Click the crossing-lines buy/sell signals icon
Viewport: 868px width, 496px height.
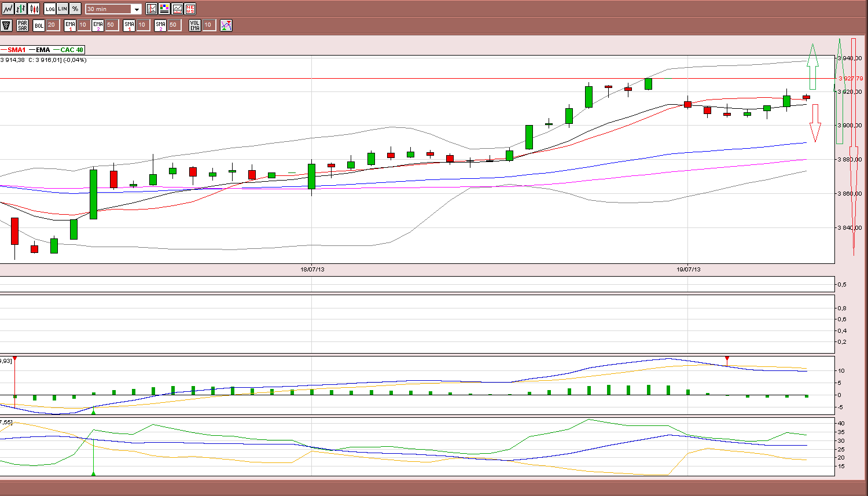pyautogui.click(x=226, y=25)
